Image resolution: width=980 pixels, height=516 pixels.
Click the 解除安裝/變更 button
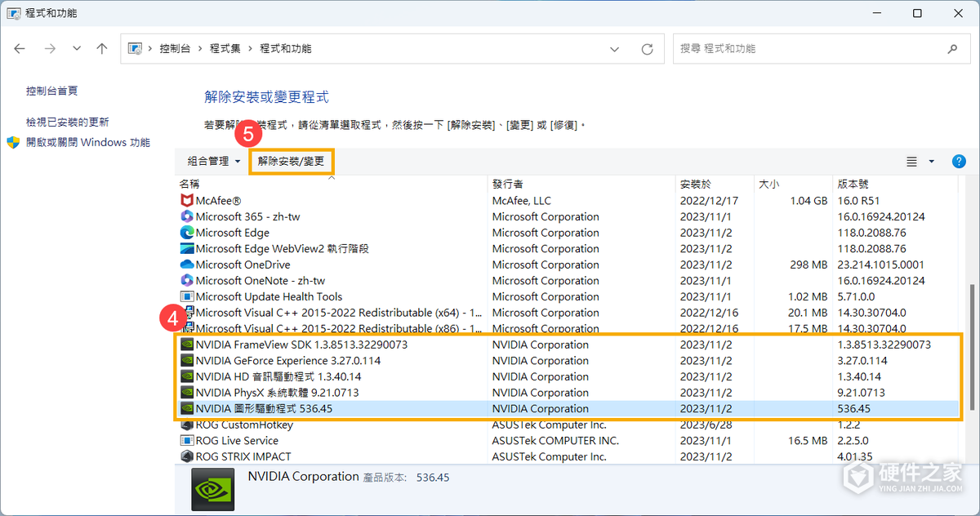pos(292,162)
